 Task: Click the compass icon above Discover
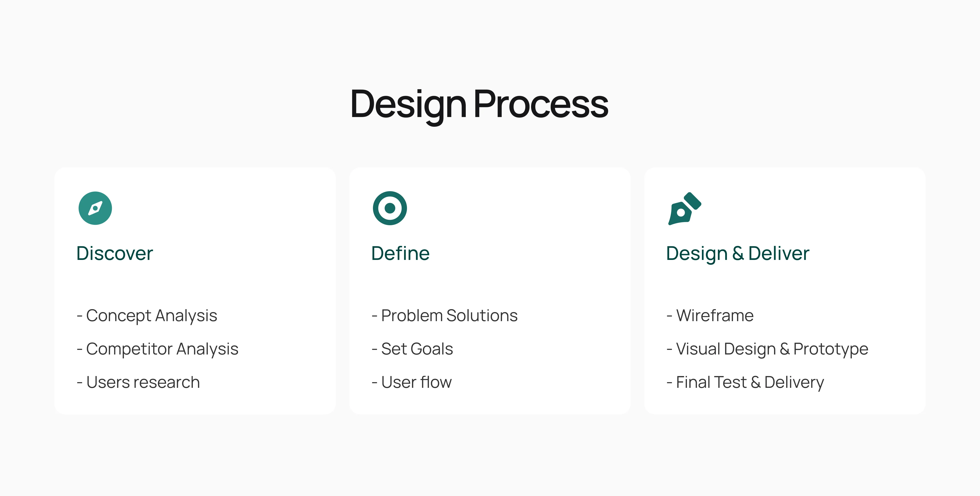point(95,208)
